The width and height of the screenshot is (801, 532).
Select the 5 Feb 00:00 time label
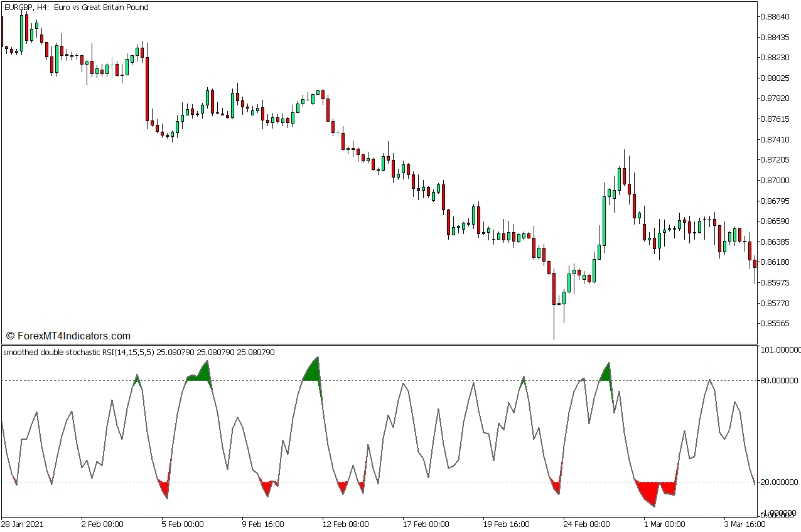(x=183, y=524)
